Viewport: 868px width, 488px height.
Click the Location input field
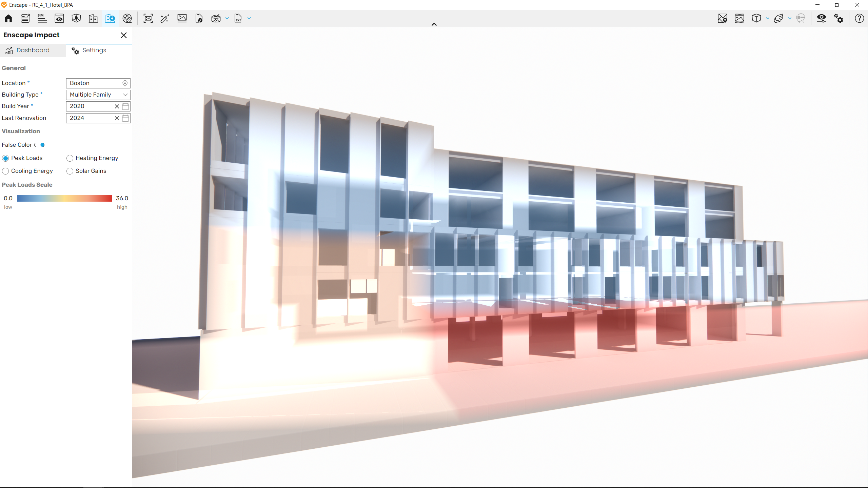click(98, 83)
